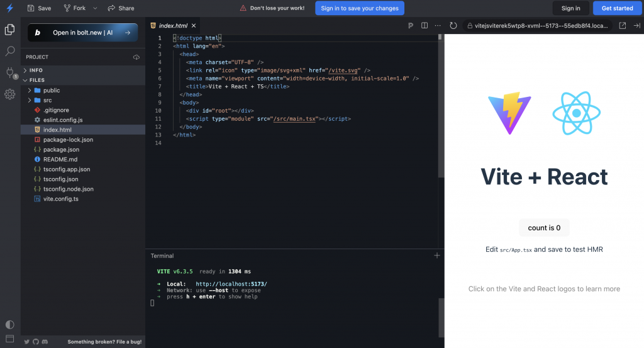The width and height of the screenshot is (644, 348).
Task: Toggle the bottom panel layout icon
Action: click(10, 339)
